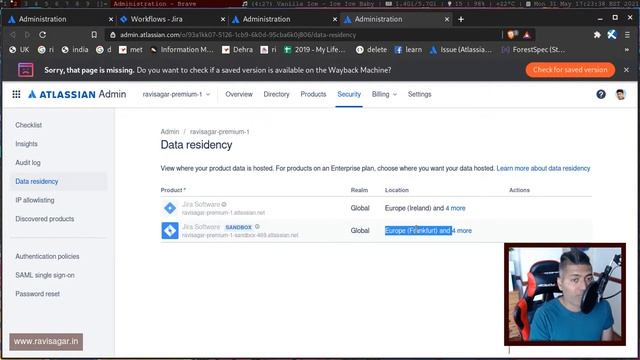
Task: Click the Atlassian Admin logo
Action: [x=77, y=94]
